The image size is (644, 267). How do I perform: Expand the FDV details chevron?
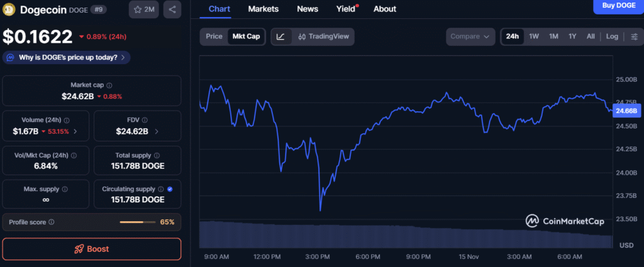pos(157,131)
